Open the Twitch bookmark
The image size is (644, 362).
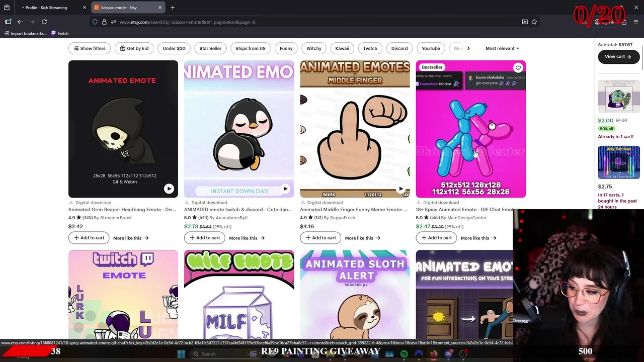60,33
